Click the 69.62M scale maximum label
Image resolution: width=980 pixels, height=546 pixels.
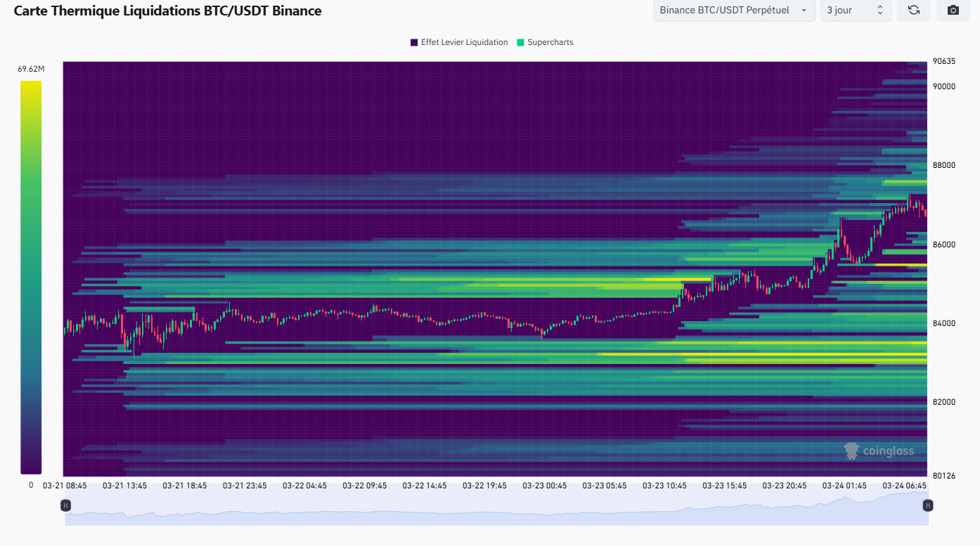pos(31,69)
